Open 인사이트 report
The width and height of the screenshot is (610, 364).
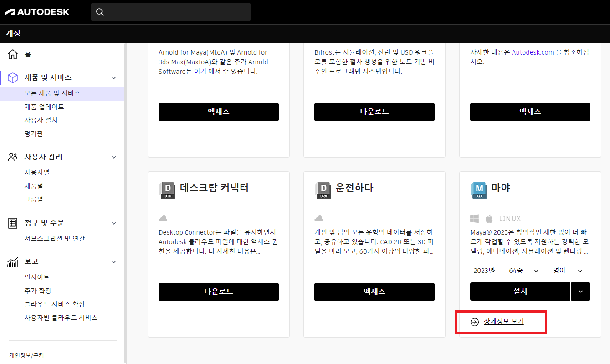tap(37, 277)
